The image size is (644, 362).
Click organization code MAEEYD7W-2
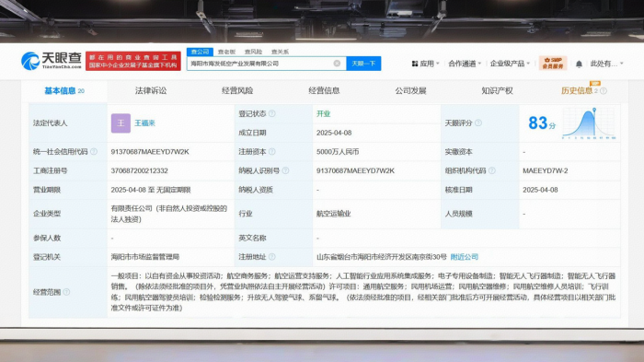point(546,170)
